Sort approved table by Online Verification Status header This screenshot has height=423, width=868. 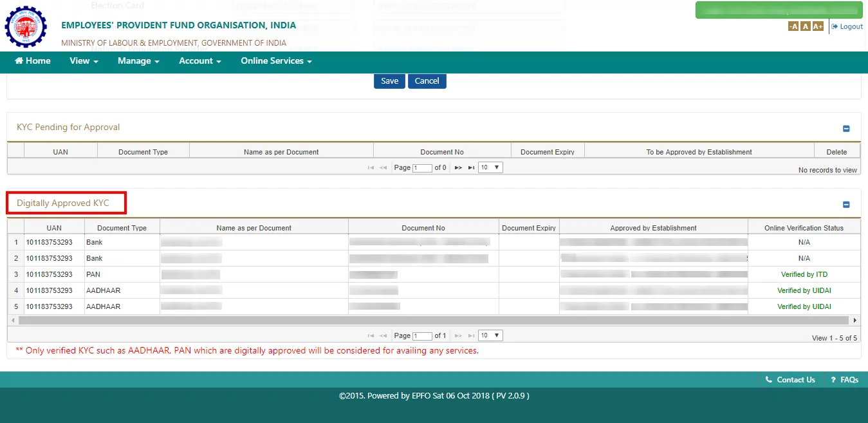coord(804,228)
